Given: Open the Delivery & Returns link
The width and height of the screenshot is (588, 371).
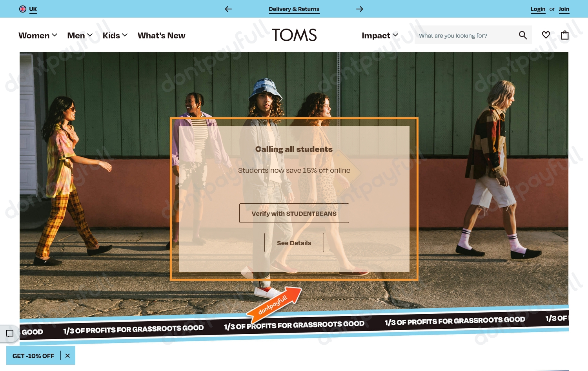Looking at the screenshot, I should pyautogui.click(x=294, y=9).
